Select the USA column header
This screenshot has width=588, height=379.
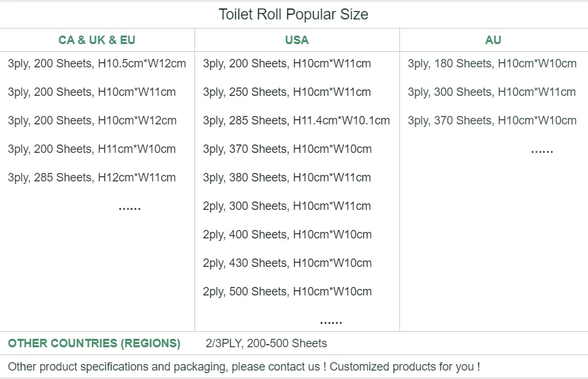pyautogui.click(x=297, y=40)
